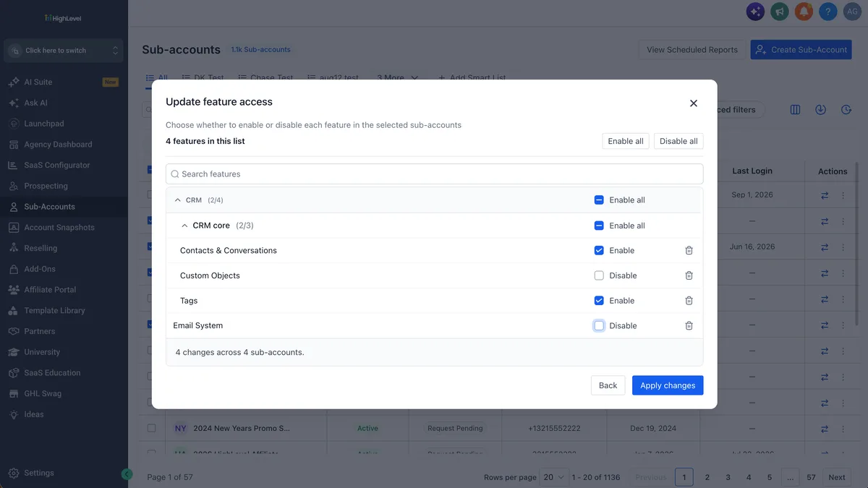This screenshot has width=868, height=488.
Task: Open the help question mark icon
Action: pos(828,12)
